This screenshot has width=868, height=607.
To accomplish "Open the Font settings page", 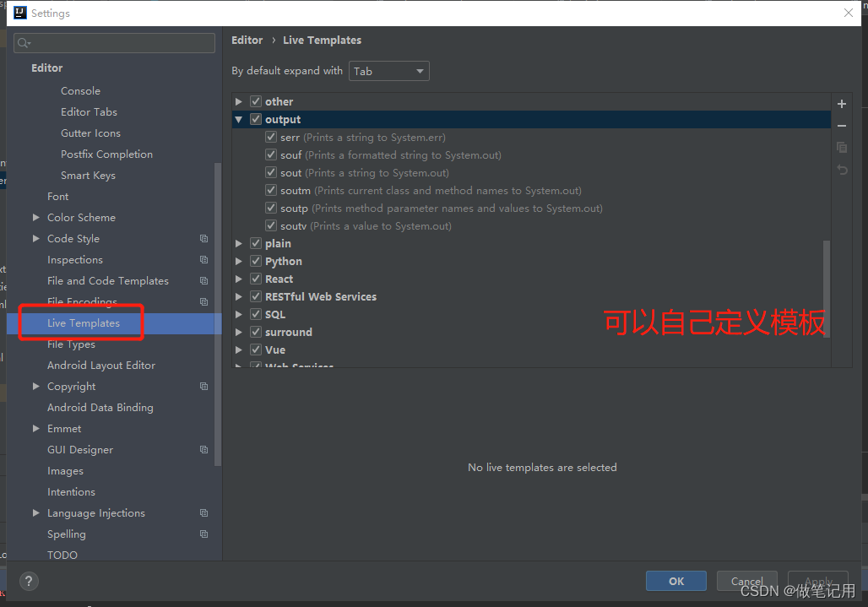I will point(57,197).
